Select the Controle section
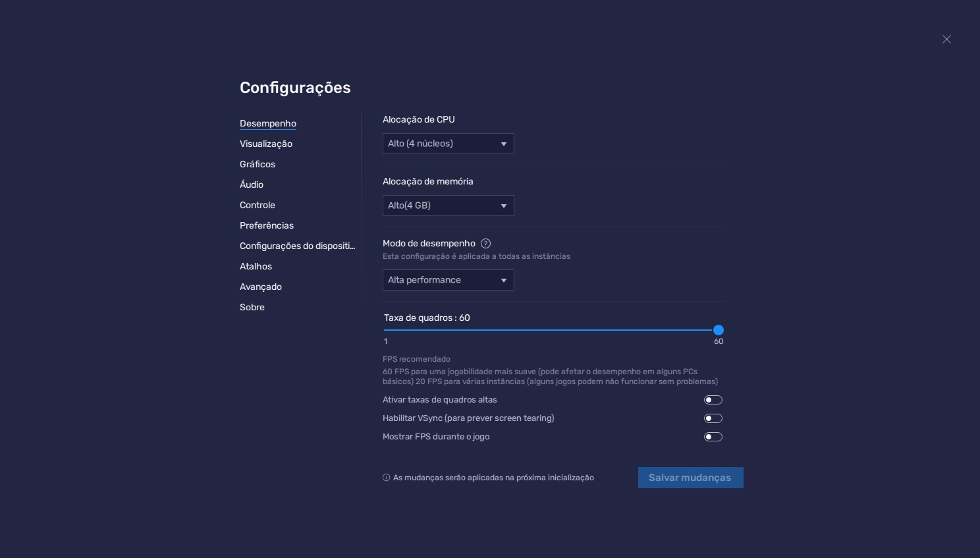Screen dimensions: 980x558 pos(258,205)
